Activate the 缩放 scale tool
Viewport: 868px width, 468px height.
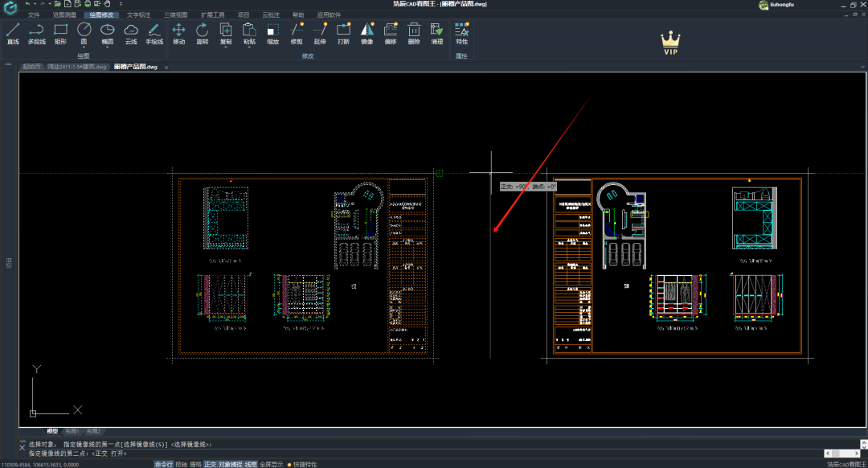(x=273, y=33)
